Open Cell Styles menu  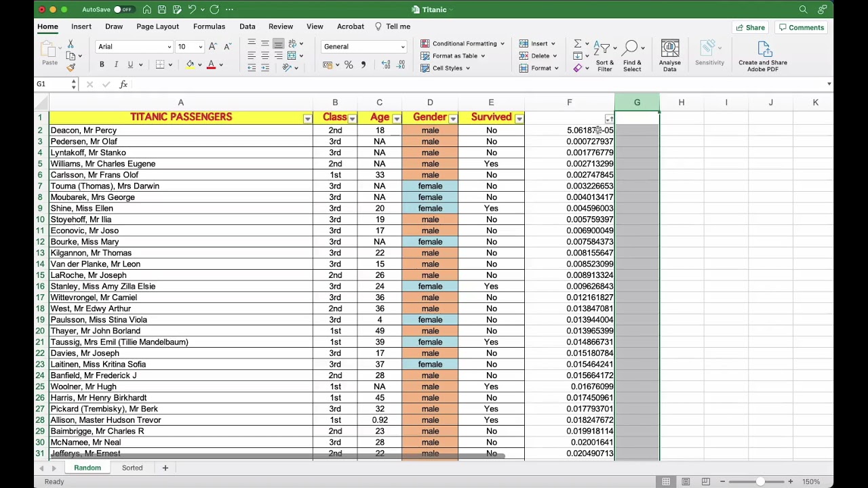point(445,68)
